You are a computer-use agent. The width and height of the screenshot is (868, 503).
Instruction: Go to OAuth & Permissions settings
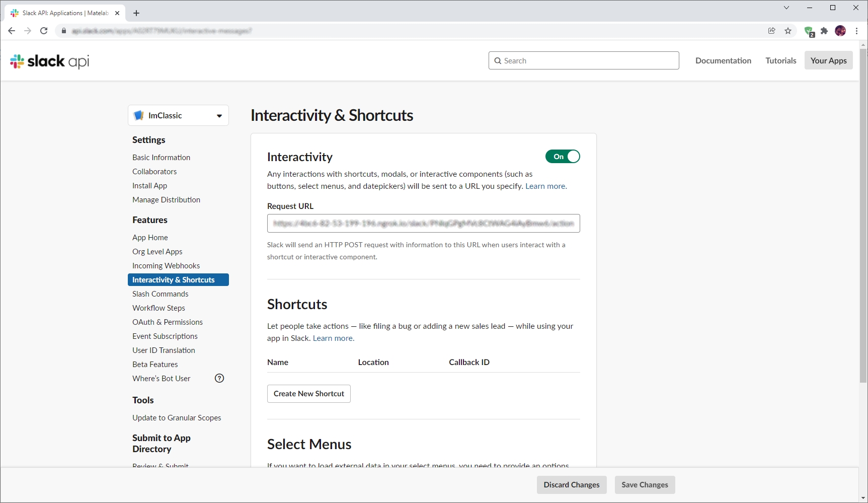tap(167, 322)
